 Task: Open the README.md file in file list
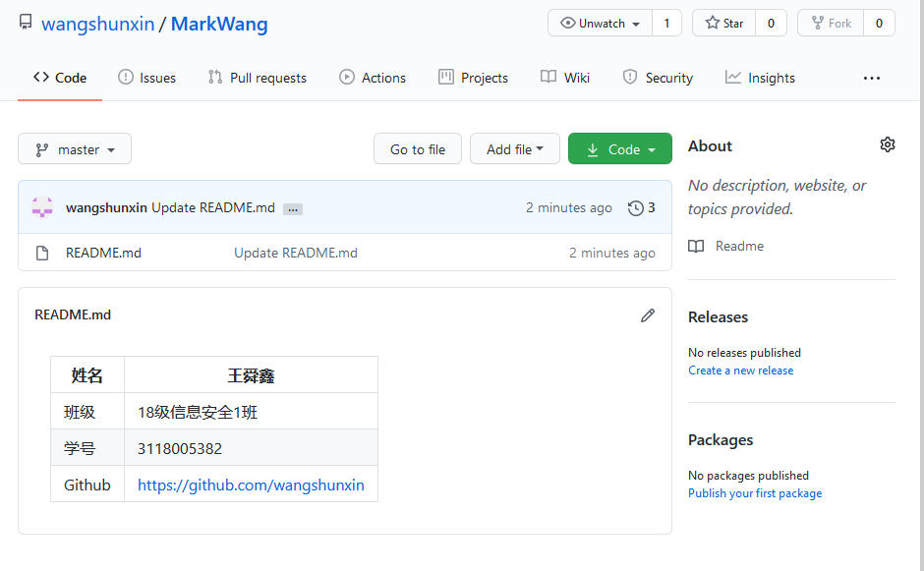click(103, 253)
